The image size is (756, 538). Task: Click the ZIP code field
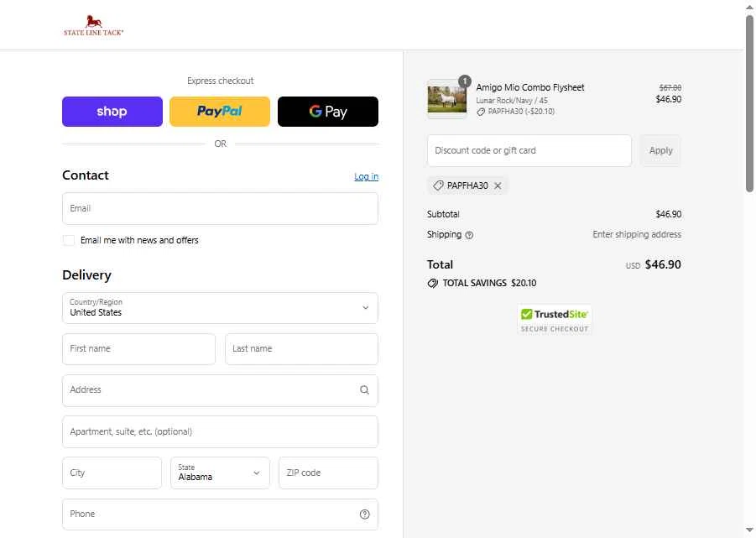coord(328,473)
